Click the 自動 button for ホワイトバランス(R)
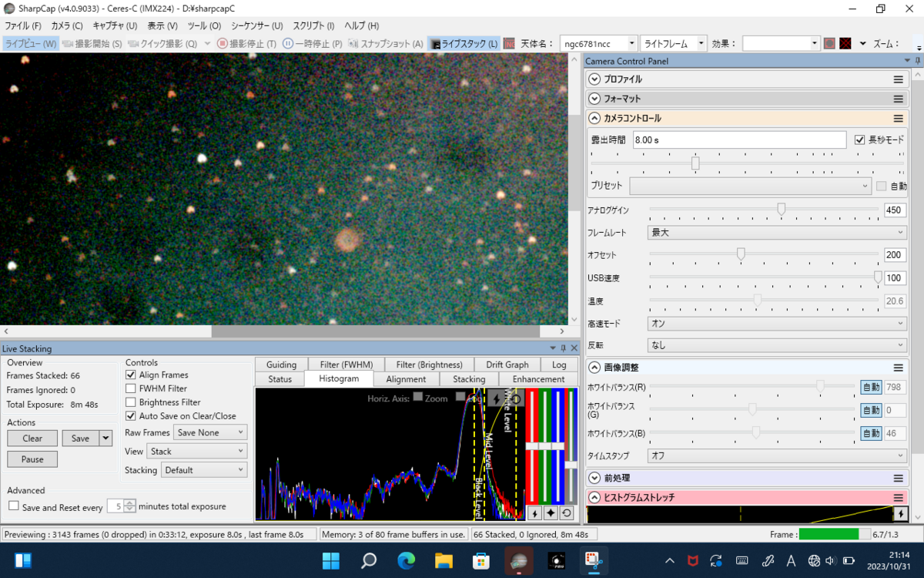 click(x=870, y=387)
